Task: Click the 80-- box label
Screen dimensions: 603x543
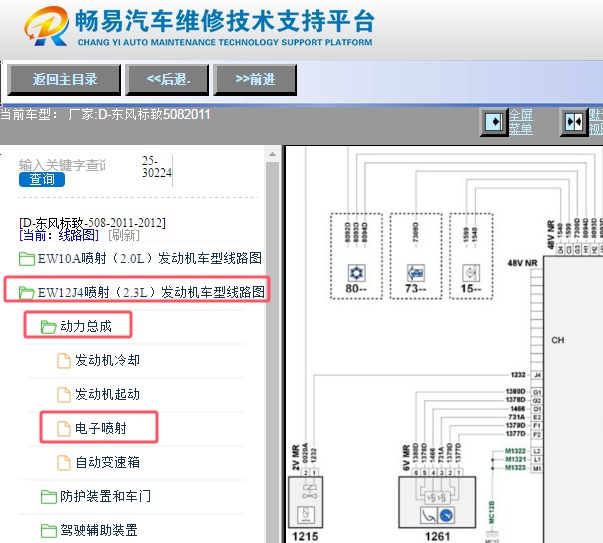Action: (x=356, y=288)
